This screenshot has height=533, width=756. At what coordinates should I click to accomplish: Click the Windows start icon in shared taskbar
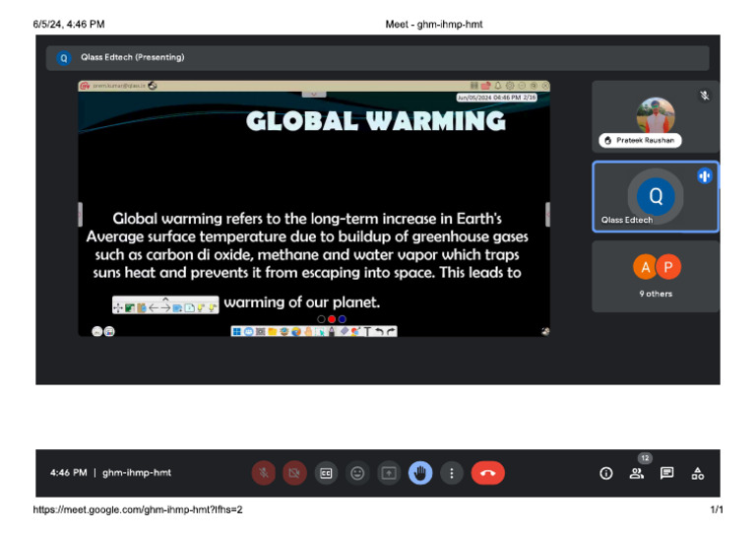pos(236,332)
